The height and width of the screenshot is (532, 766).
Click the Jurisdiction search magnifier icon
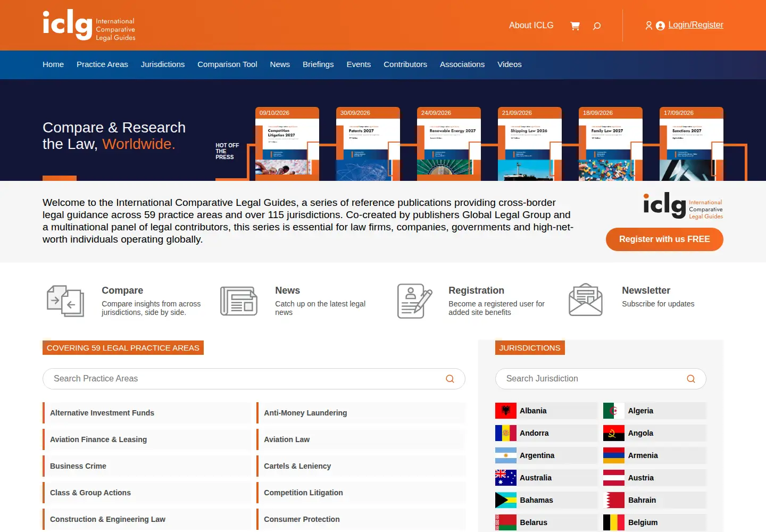[x=691, y=379]
